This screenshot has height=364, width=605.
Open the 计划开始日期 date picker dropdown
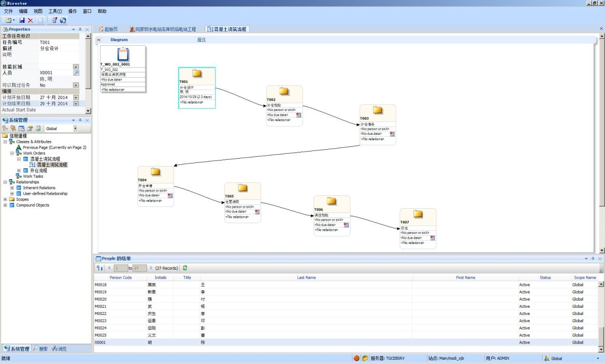point(76,98)
